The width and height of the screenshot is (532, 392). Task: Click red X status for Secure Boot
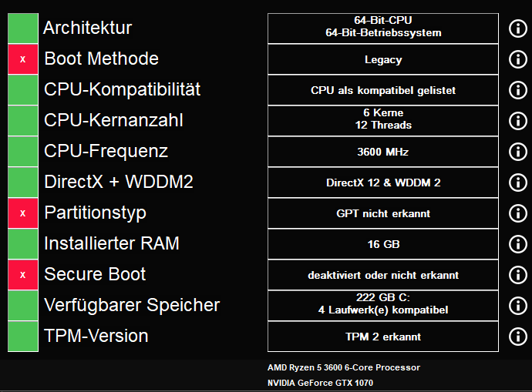(22, 275)
